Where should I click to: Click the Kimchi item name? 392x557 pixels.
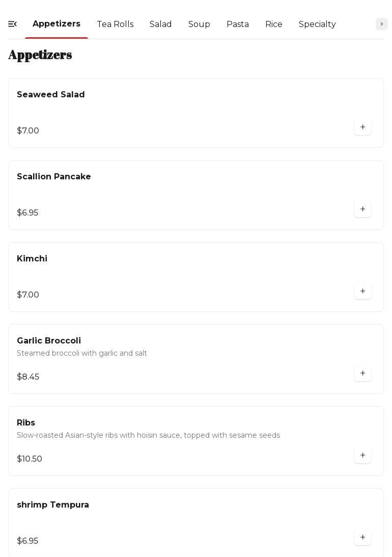(32, 259)
